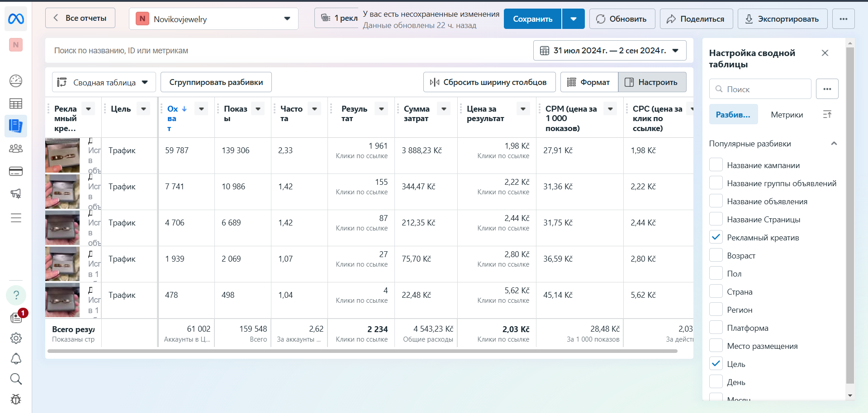Check Пол breakdown
This screenshot has height=413, width=868.
click(716, 273)
